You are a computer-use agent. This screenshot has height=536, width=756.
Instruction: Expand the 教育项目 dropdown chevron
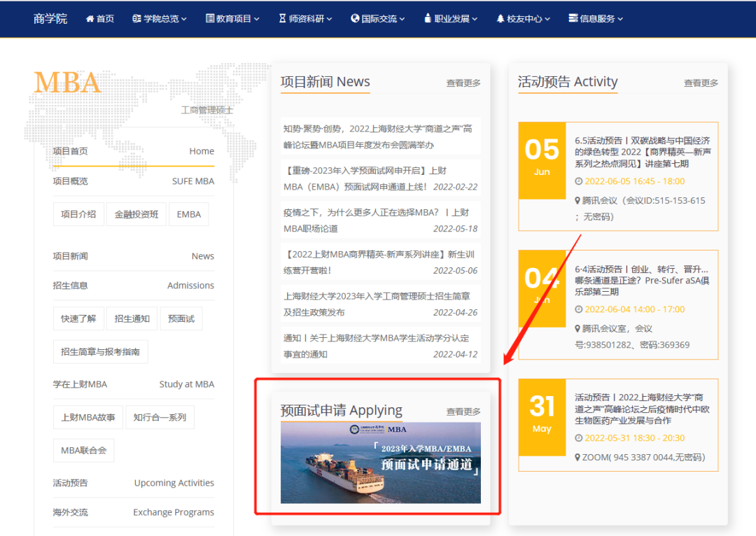pyautogui.click(x=257, y=20)
